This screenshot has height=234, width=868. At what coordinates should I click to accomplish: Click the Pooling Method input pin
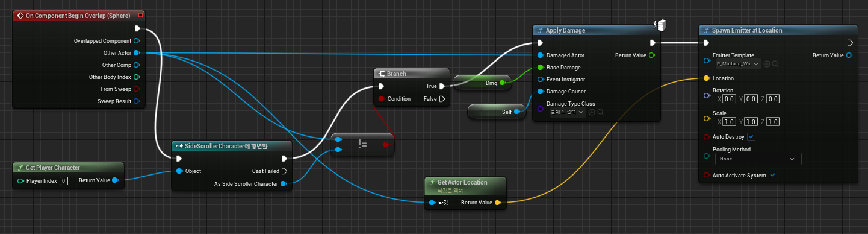pyautogui.click(x=706, y=156)
